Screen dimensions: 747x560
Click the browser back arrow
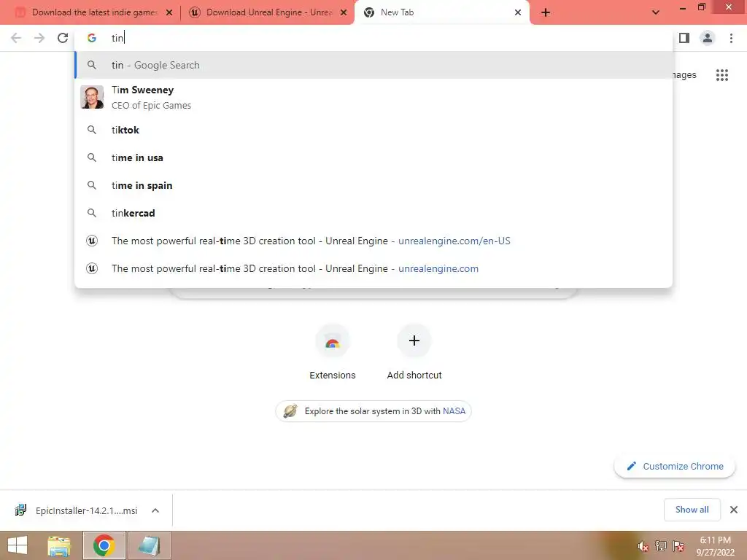tap(16, 38)
